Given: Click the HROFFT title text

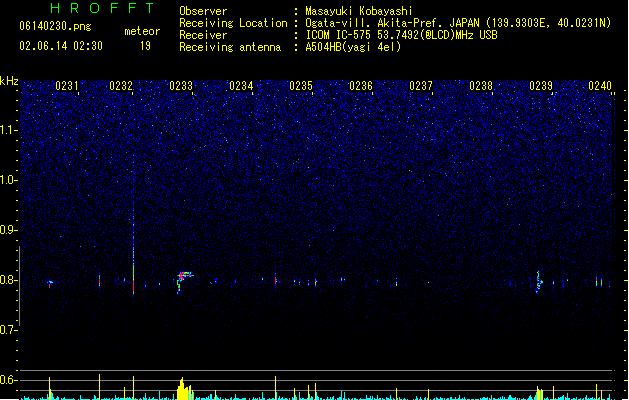Looking at the screenshot, I should coord(102,8).
